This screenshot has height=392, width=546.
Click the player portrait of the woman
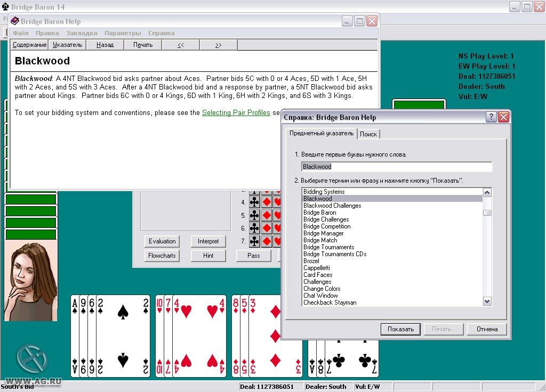coord(30,281)
